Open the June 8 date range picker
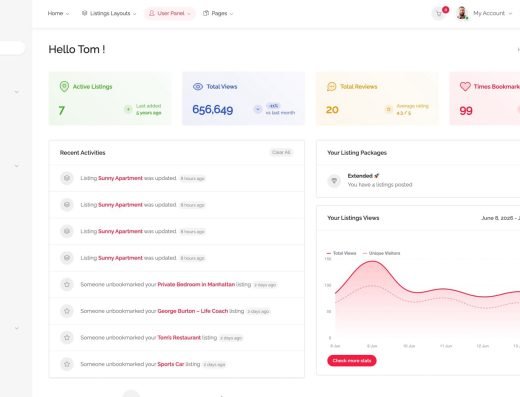Screen dimensions: 520x397 click(500, 218)
